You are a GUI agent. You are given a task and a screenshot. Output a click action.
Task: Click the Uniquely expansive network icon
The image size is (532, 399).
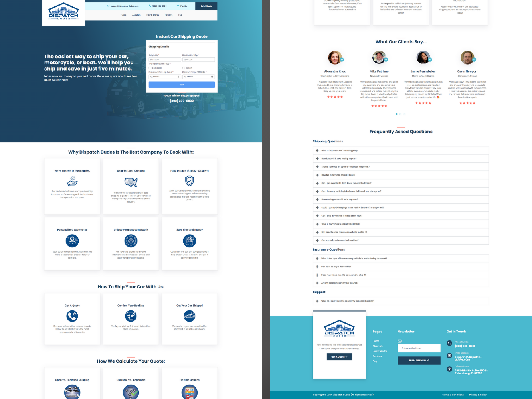pyautogui.click(x=131, y=241)
